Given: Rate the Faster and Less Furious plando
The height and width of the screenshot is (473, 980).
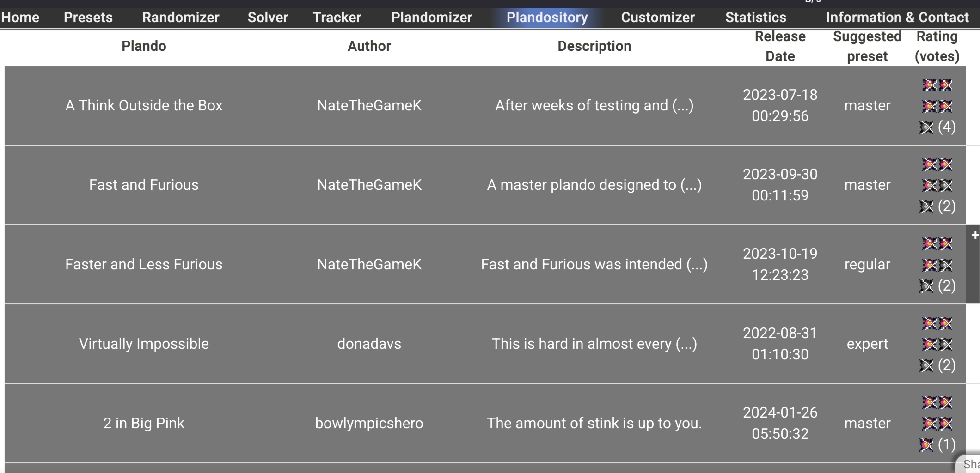Looking at the screenshot, I should [937, 265].
